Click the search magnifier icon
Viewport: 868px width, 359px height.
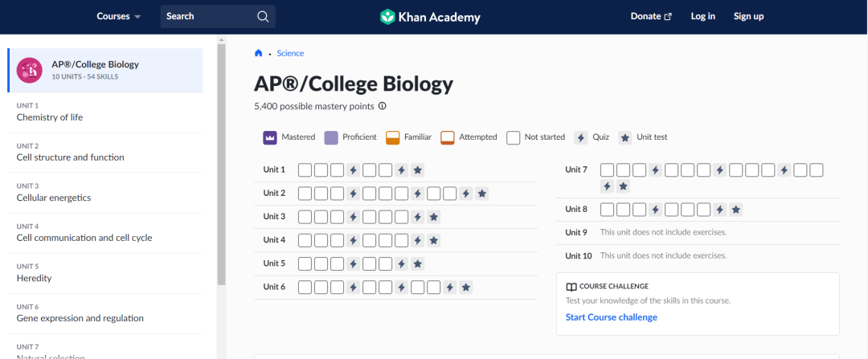pyautogui.click(x=263, y=17)
